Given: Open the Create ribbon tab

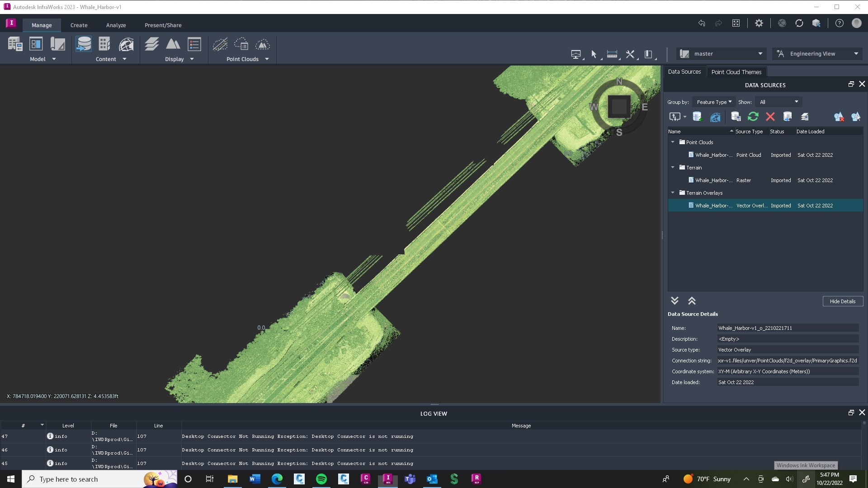Looking at the screenshot, I should click(79, 25).
